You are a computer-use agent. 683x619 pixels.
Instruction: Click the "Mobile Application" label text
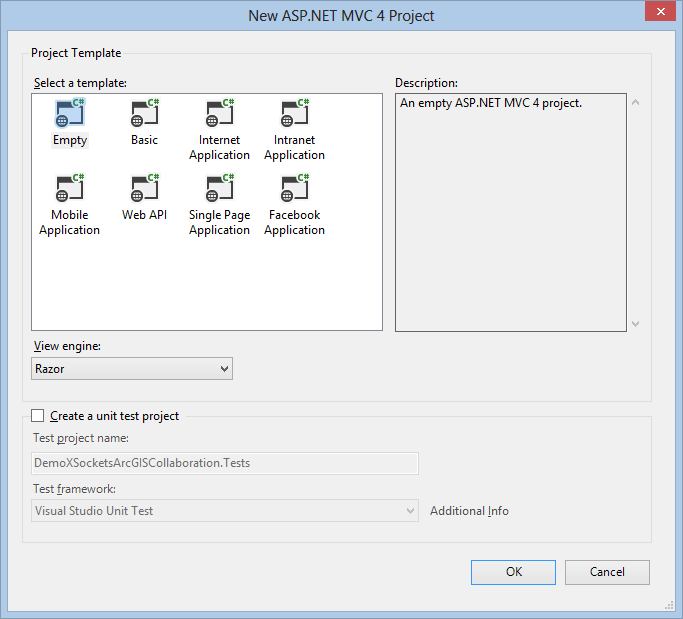pyautogui.click(x=70, y=222)
